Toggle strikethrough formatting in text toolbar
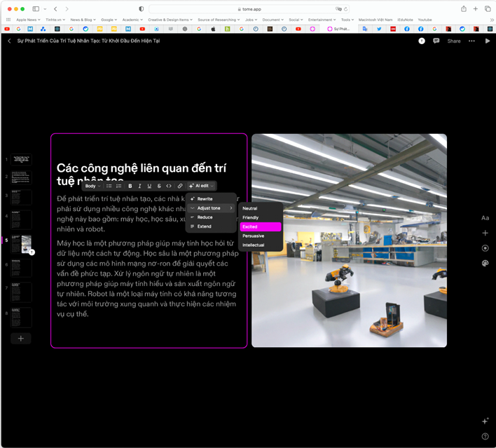This screenshot has height=448, width=496. (159, 186)
